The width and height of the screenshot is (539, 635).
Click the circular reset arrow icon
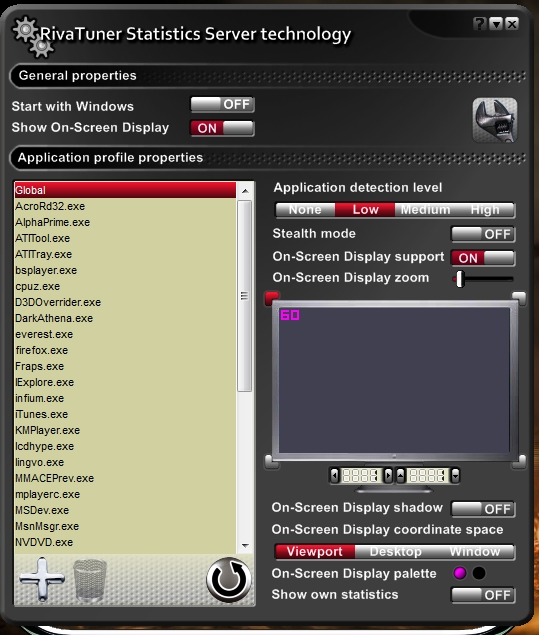229,580
